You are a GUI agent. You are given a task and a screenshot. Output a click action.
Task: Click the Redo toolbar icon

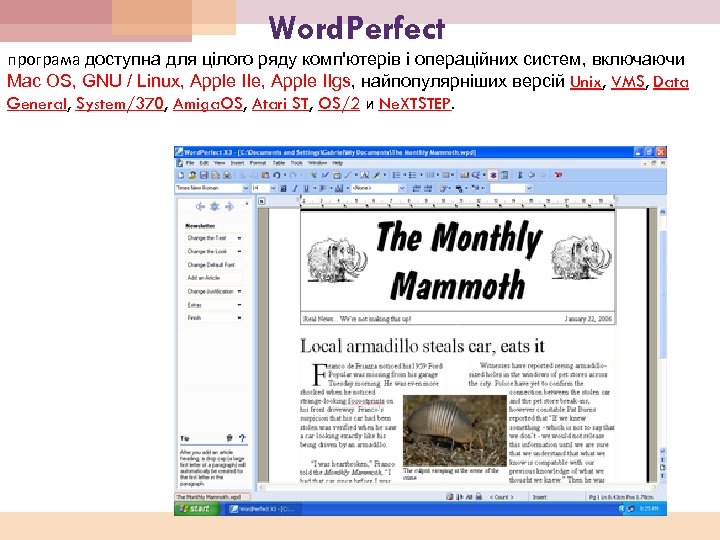pyautogui.click(x=292, y=175)
